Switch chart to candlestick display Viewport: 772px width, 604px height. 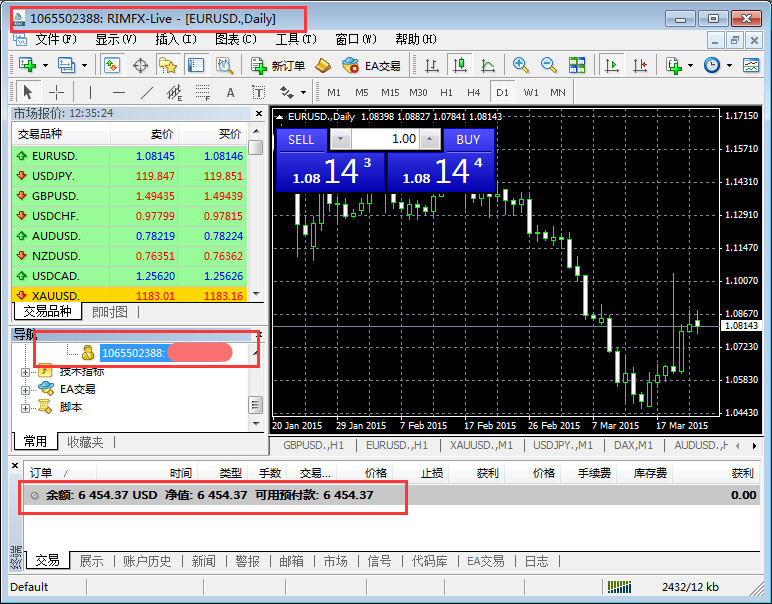tap(460, 66)
